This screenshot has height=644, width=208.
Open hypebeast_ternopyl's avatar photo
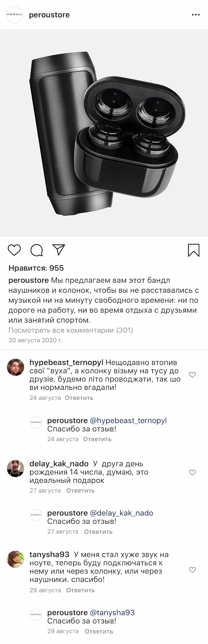click(16, 367)
